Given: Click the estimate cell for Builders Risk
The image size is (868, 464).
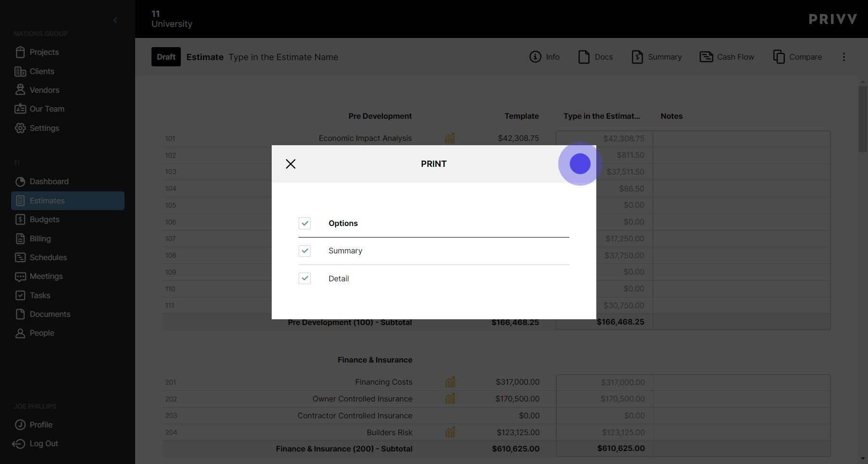Looking at the screenshot, I should 604,432.
